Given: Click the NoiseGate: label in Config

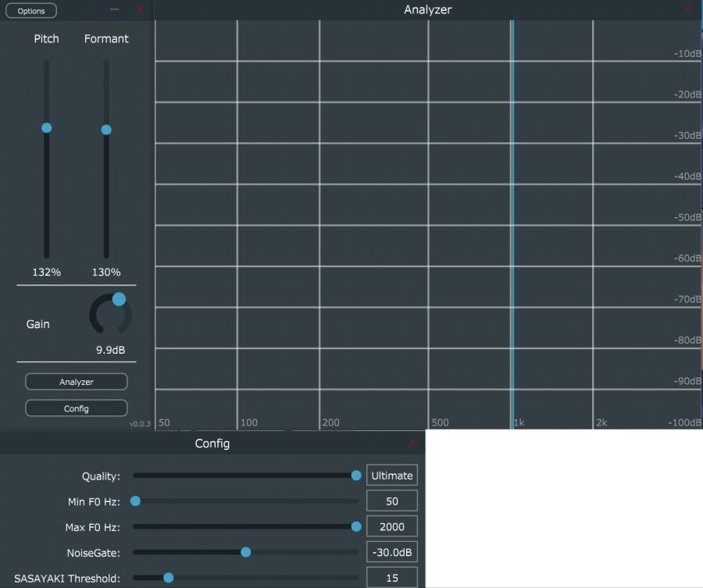Looking at the screenshot, I should point(93,553).
